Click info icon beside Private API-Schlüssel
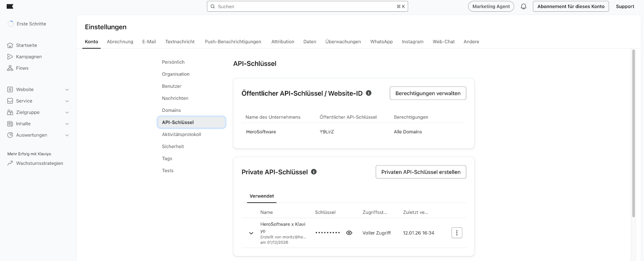Viewport: 644px width, 261px height. coord(314,172)
